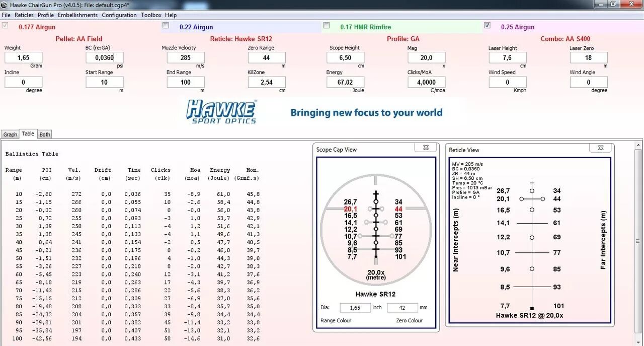Edit the Start Range field

click(x=104, y=82)
